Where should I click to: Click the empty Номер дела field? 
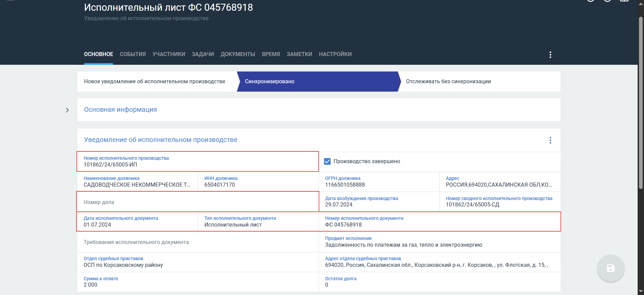click(x=197, y=202)
